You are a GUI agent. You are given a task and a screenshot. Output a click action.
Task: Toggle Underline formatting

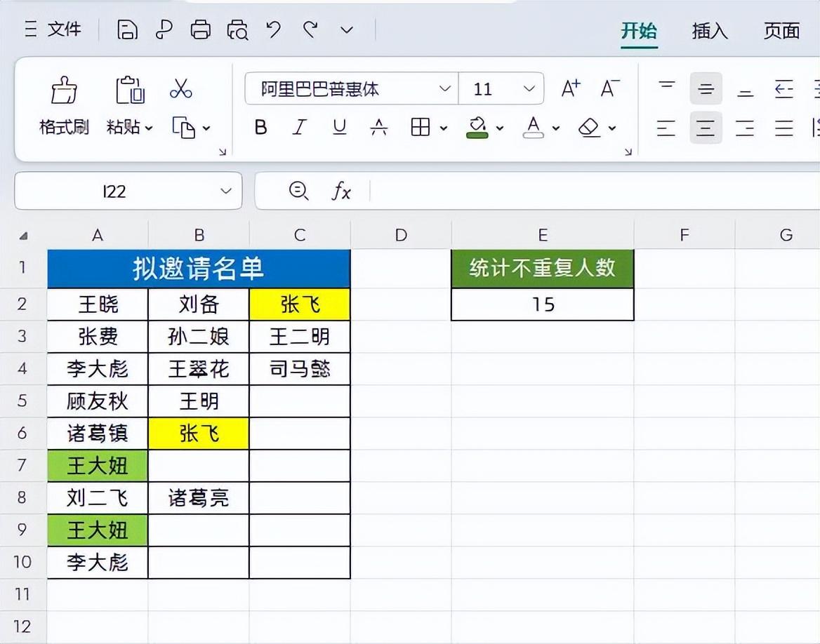(339, 127)
